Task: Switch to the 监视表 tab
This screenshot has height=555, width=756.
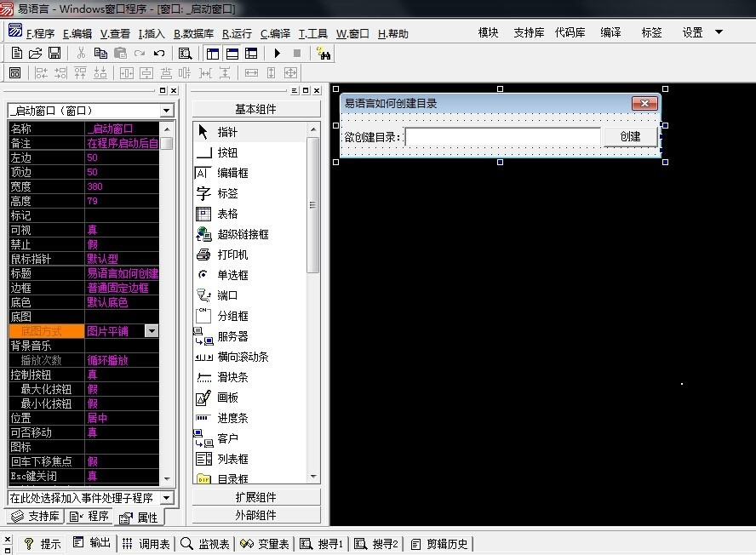Action: 205,544
